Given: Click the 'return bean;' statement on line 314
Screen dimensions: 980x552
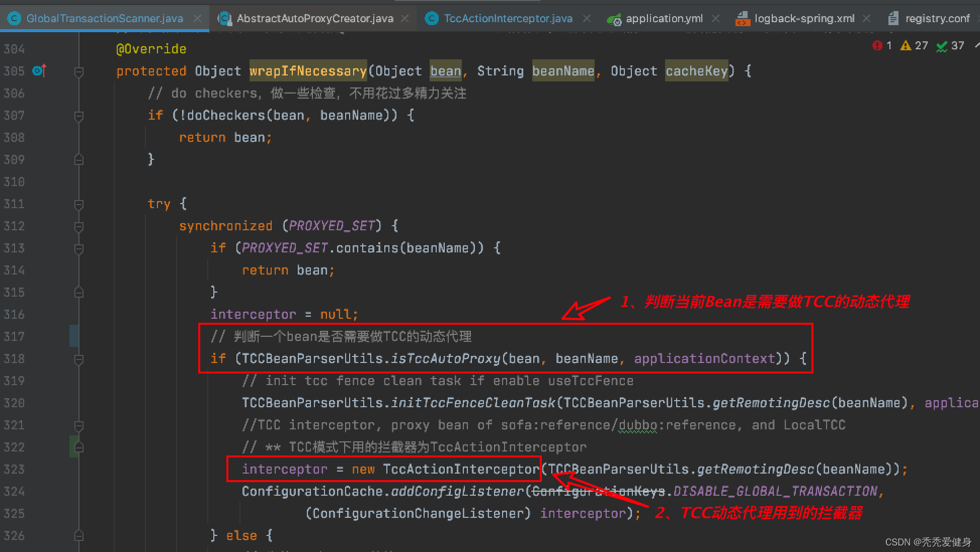Looking at the screenshot, I should [x=288, y=270].
